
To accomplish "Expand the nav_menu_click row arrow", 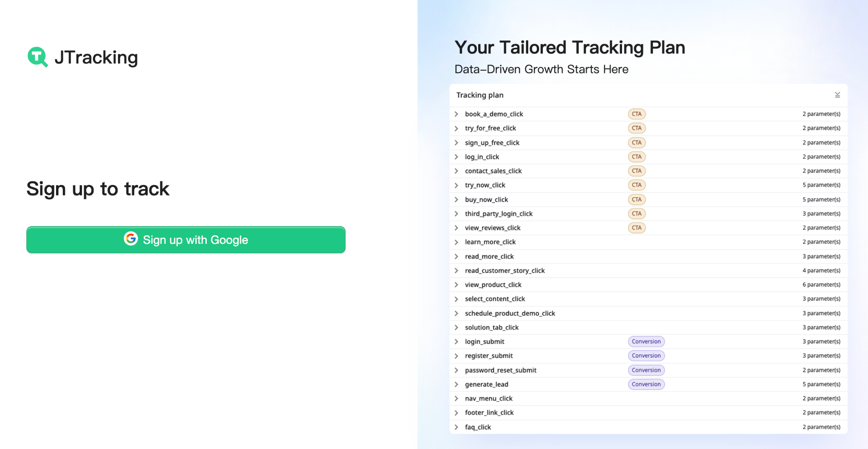I will pos(456,398).
